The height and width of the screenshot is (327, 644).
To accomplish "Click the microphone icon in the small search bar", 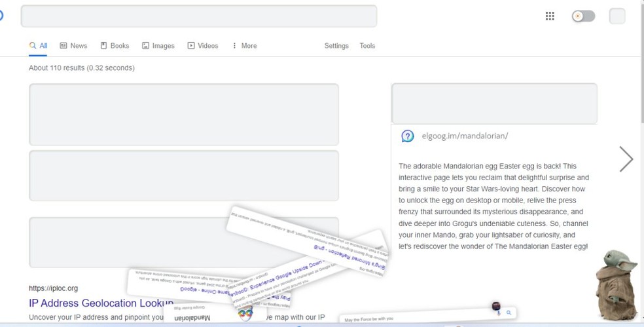I will click(x=499, y=313).
